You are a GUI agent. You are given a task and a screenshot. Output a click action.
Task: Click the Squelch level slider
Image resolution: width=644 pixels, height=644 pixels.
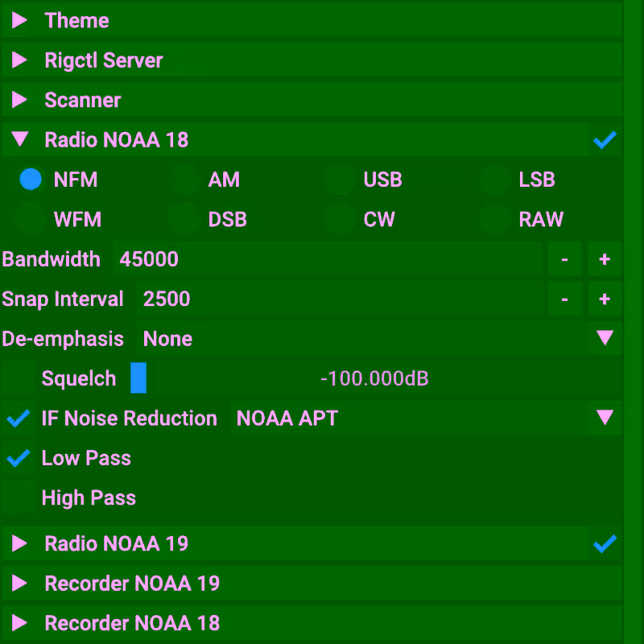point(375,378)
